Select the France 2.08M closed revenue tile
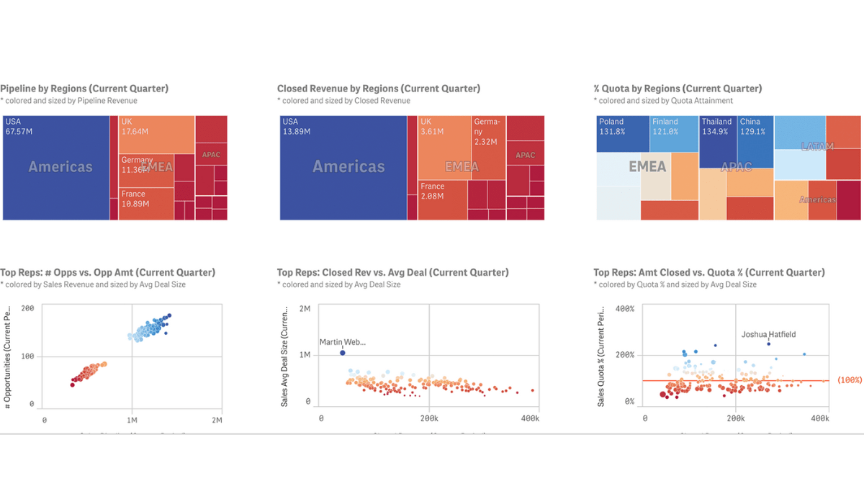Image resolution: width=864 pixels, height=504 pixels. (442, 200)
